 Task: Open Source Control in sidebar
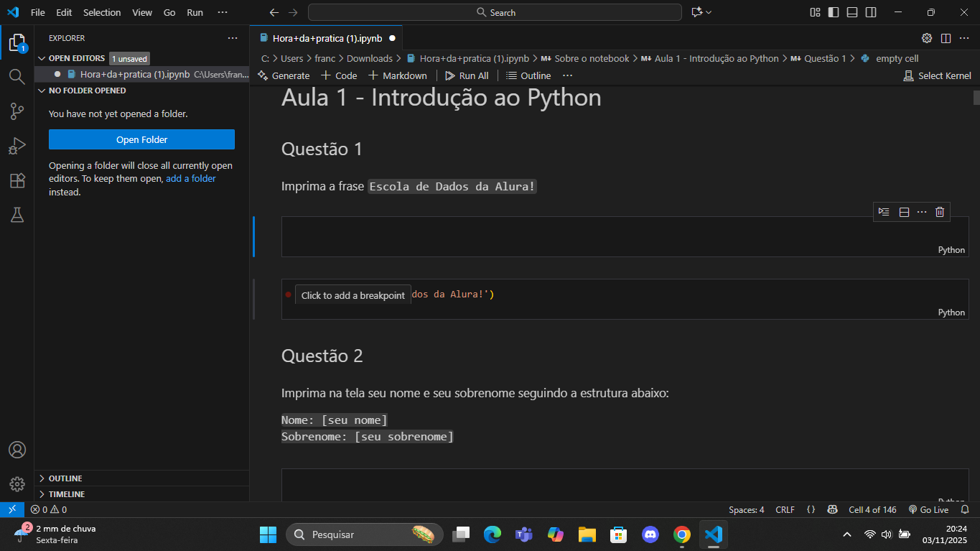[17, 111]
